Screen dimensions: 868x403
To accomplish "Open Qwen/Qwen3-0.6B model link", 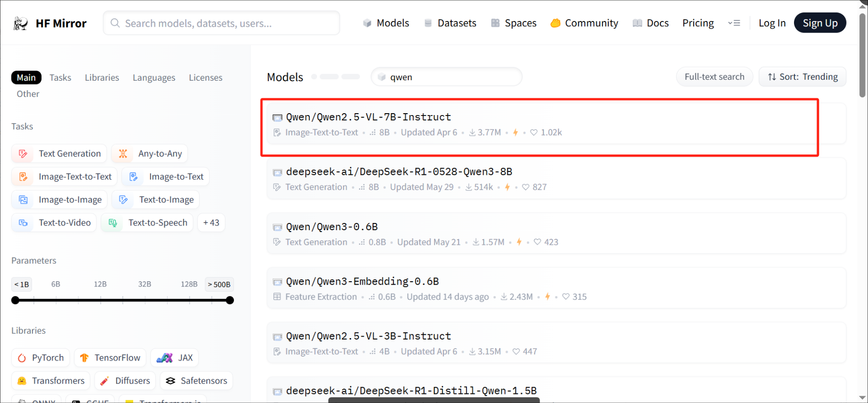I will 332,227.
